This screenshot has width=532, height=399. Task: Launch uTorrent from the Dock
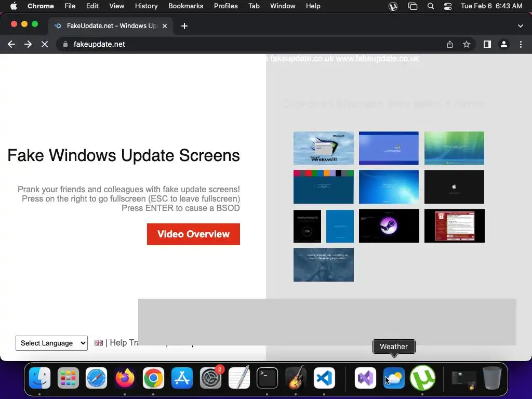[422, 378]
